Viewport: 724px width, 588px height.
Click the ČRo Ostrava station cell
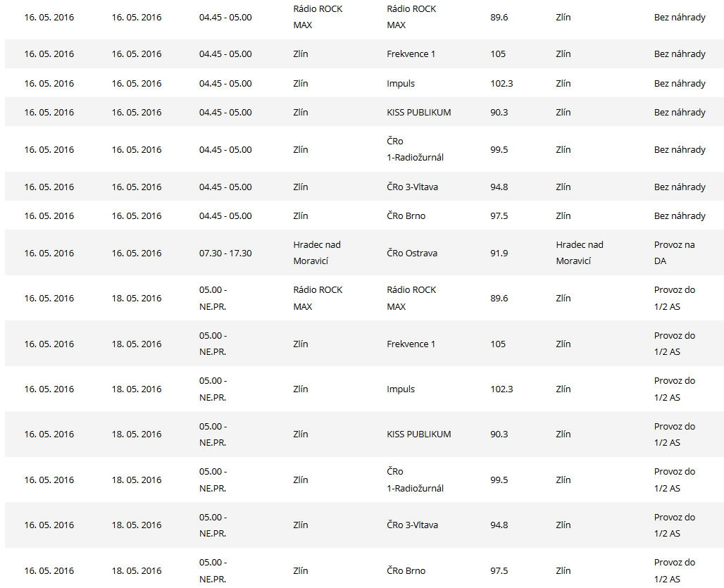[412, 254]
